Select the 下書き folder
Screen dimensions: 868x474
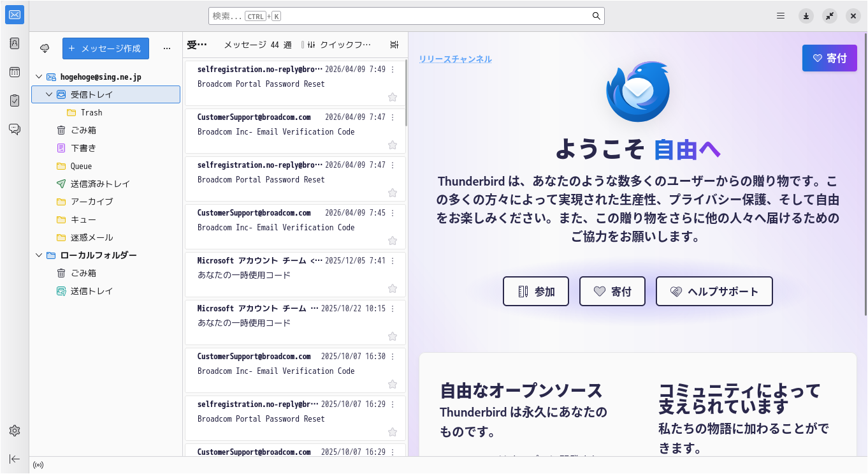tap(106, 148)
